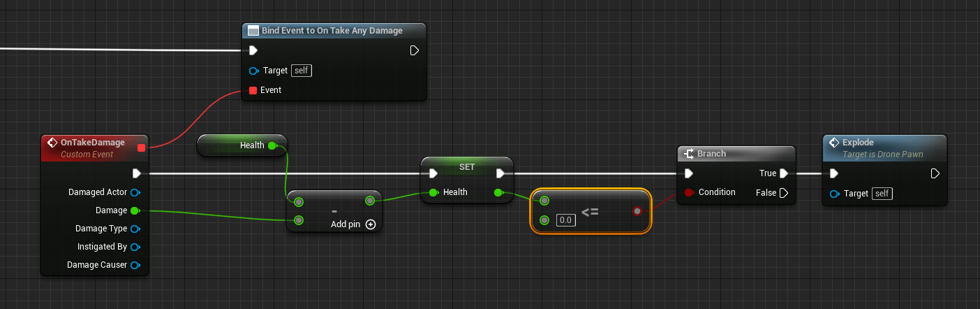
Task: Click the Explode node input execution pin
Action: [835, 173]
